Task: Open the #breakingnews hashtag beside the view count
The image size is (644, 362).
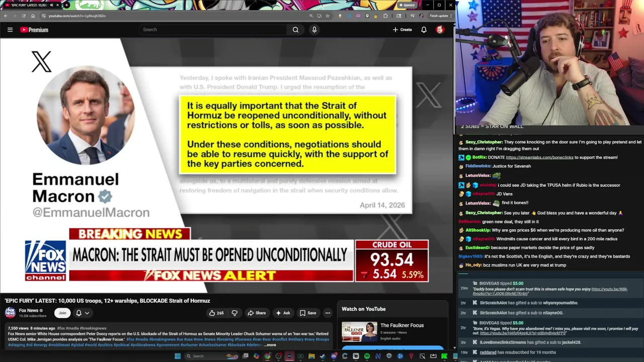Action: point(93,328)
